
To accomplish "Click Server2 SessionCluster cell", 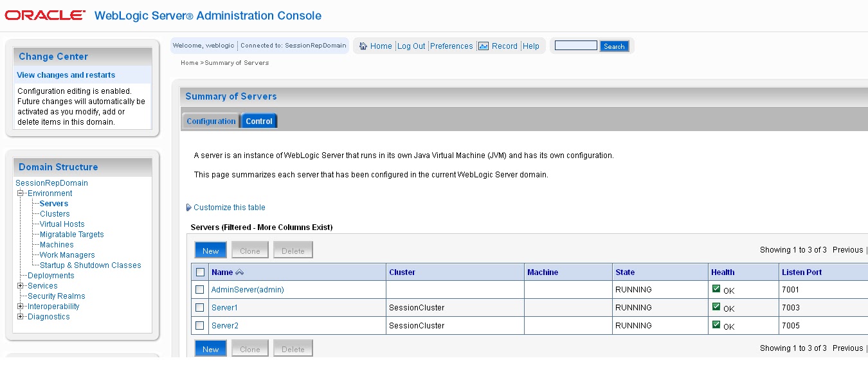I will (x=417, y=326).
